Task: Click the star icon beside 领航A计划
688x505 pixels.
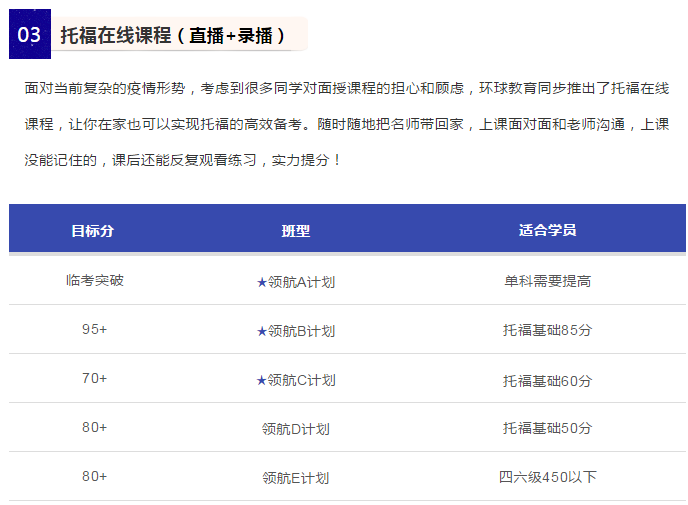Action: [x=262, y=283]
